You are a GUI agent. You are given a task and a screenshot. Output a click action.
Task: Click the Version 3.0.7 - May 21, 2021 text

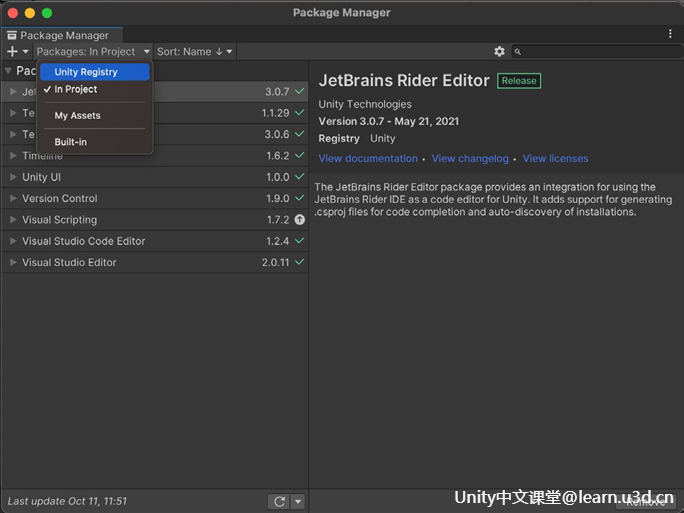click(388, 121)
